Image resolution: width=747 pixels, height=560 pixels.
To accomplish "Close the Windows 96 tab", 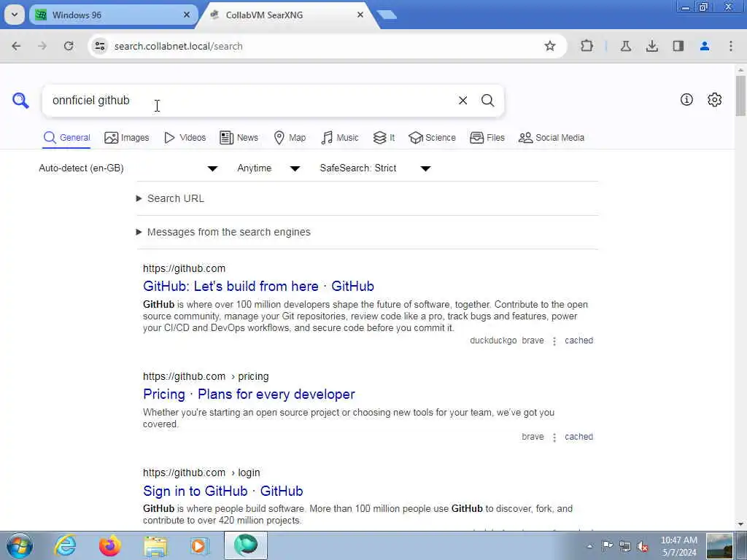I will tap(187, 15).
